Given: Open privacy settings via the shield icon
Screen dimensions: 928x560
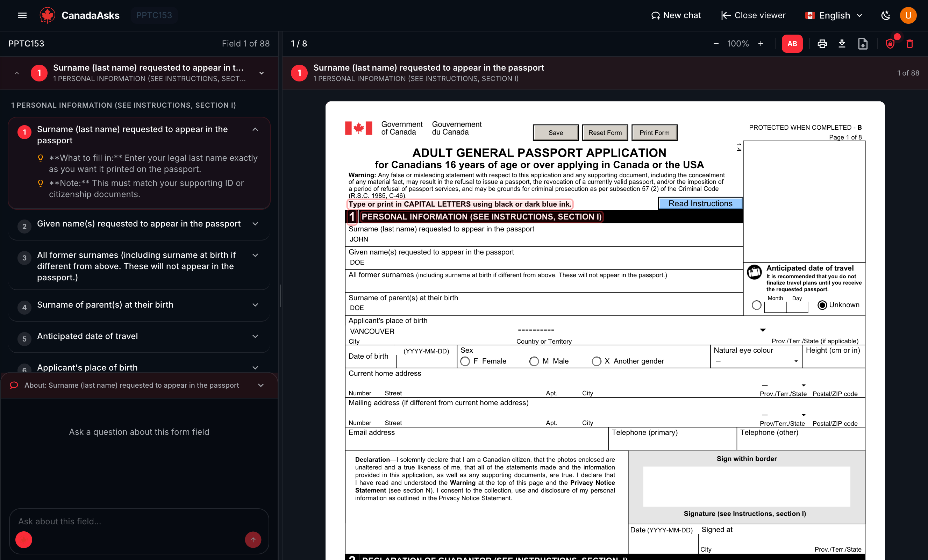Looking at the screenshot, I should [890, 44].
